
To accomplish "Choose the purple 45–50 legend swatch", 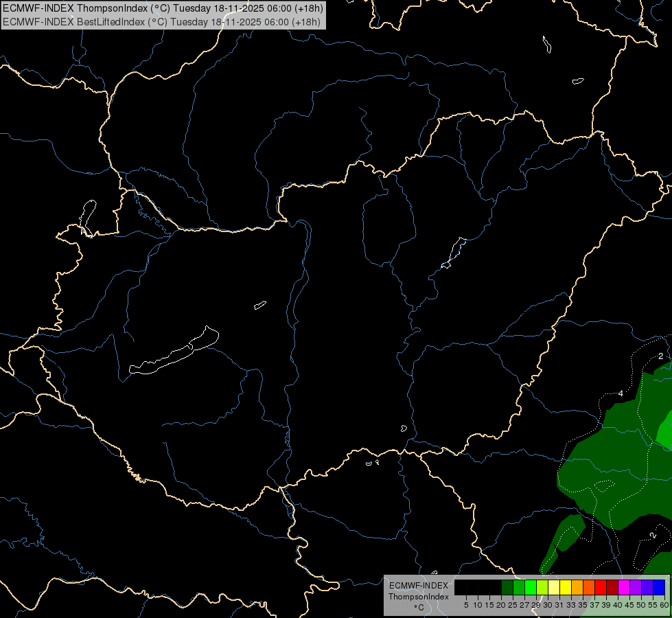I will point(636,588).
